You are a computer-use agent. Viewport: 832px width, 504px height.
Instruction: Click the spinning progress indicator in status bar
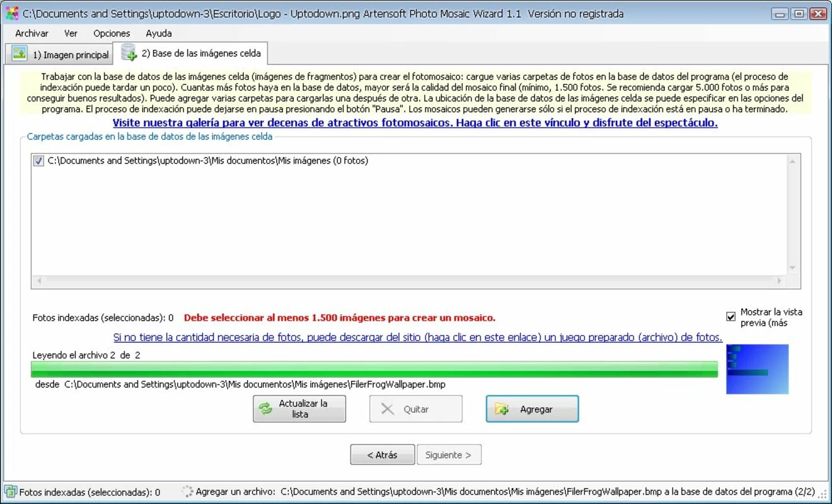tap(187, 491)
